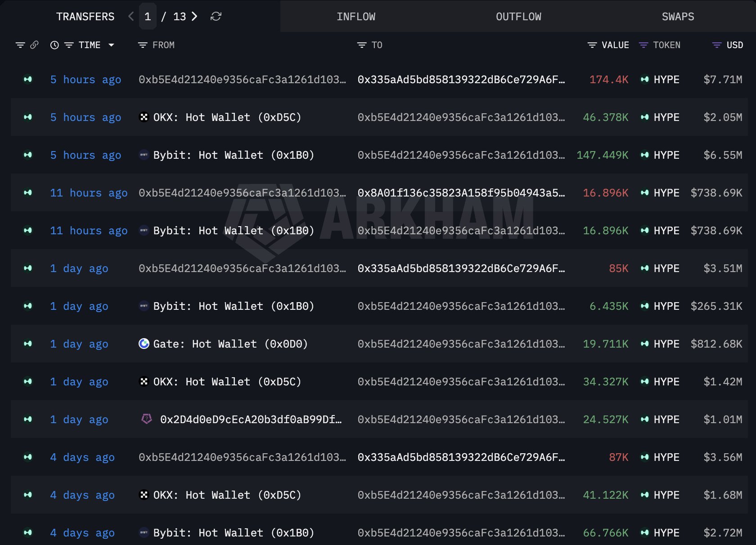Click the Gate hot wallet logo
Image resolution: width=756 pixels, height=545 pixels.
tap(144, 344)
